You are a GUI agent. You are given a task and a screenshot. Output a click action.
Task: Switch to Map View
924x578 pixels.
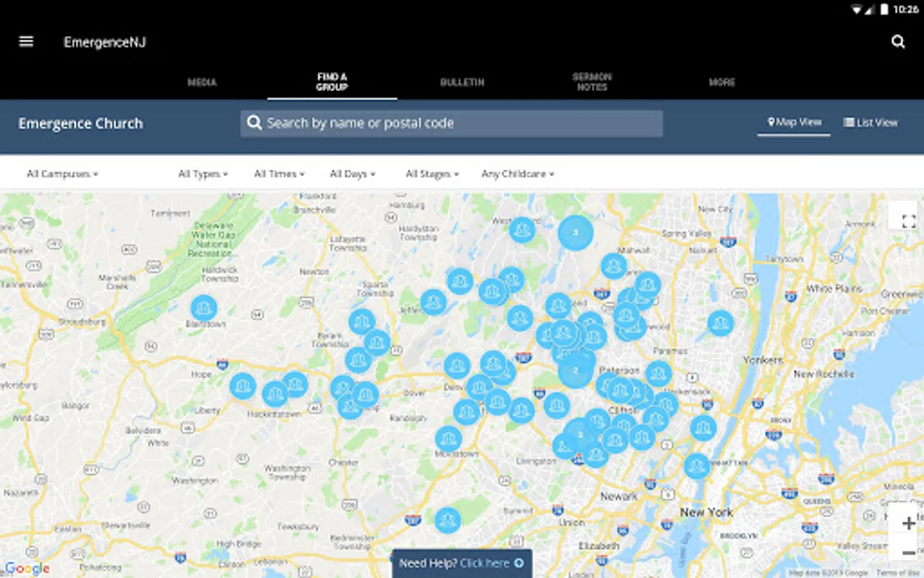coord(794,122)
